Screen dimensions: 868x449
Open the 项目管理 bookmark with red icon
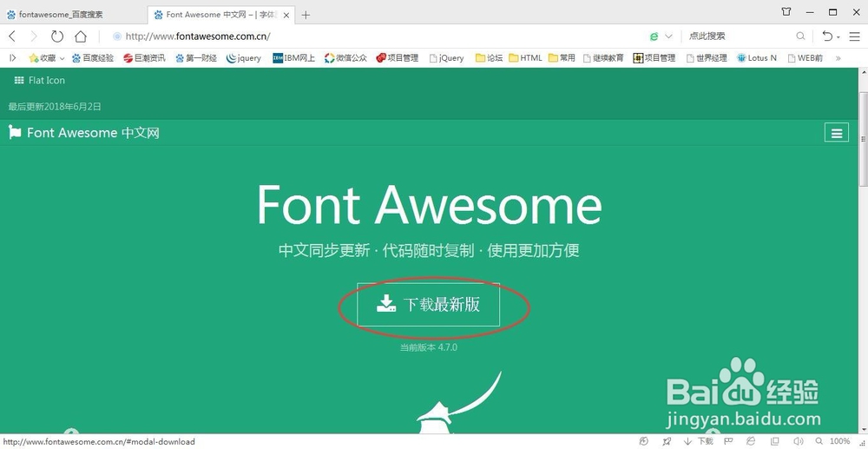tap(398, 57)
